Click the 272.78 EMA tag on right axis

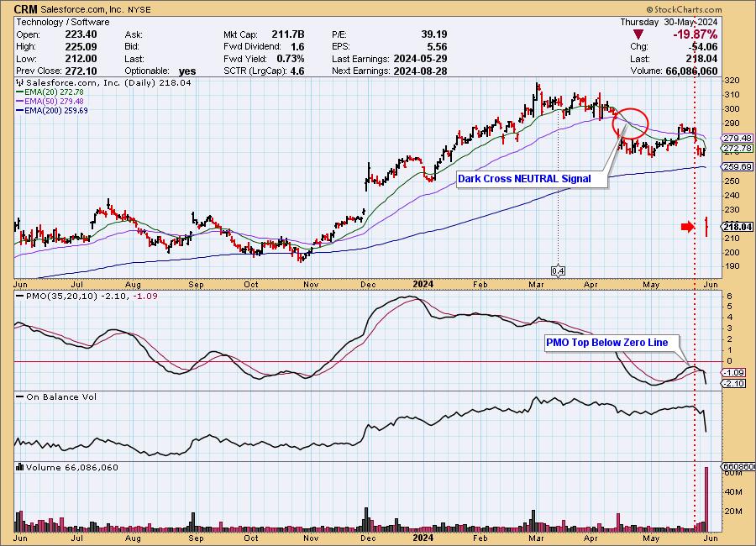pos(738,149)
